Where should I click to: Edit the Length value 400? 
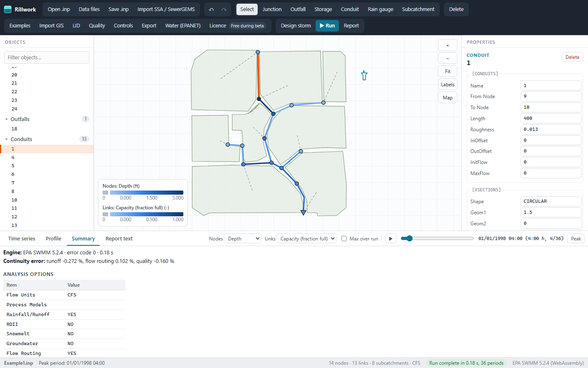click(551, 118)
